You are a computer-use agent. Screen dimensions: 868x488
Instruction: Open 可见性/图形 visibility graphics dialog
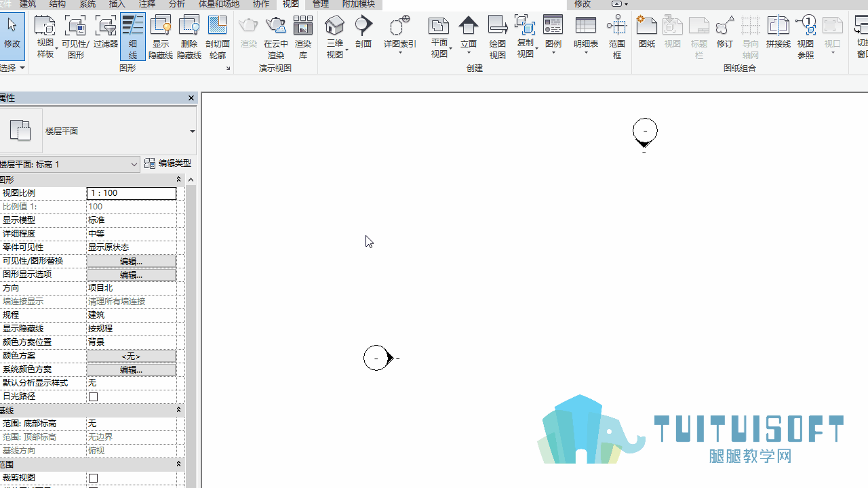point(75,37)
